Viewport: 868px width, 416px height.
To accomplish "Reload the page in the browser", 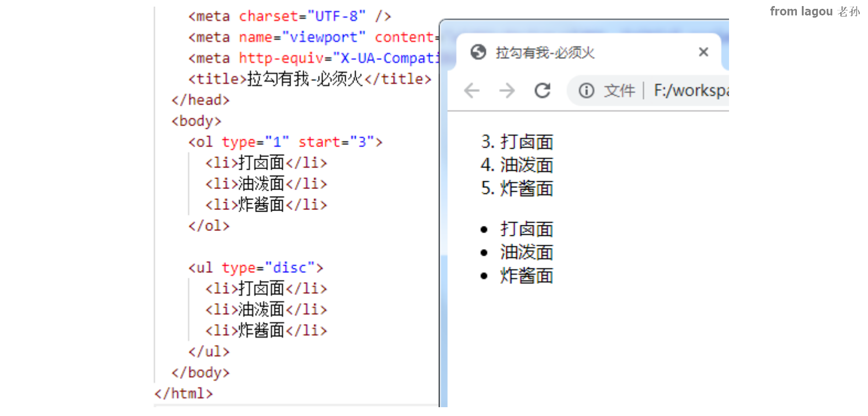I will (543, 90).
